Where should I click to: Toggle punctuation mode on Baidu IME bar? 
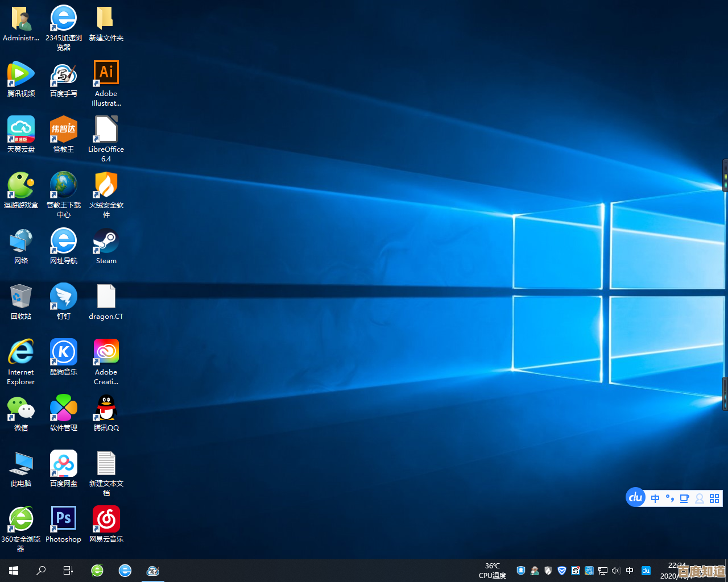coord(670,498)
